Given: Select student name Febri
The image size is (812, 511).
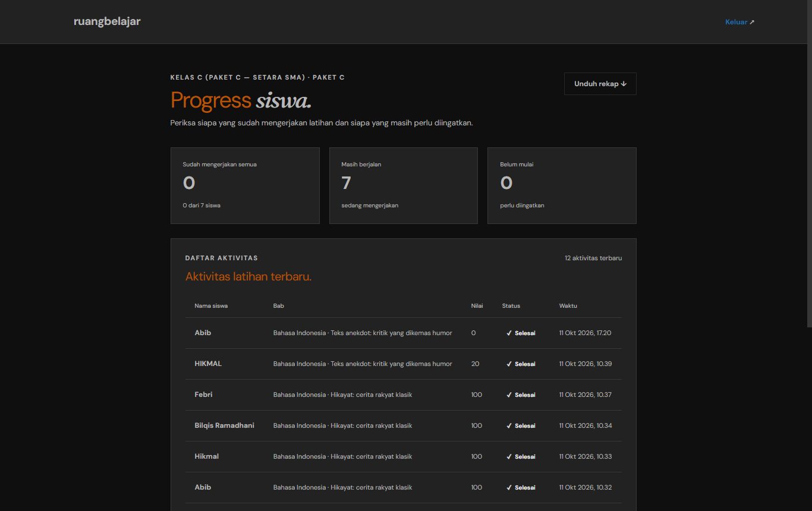Looking at the screenshot, I should (x=203, y=395).
